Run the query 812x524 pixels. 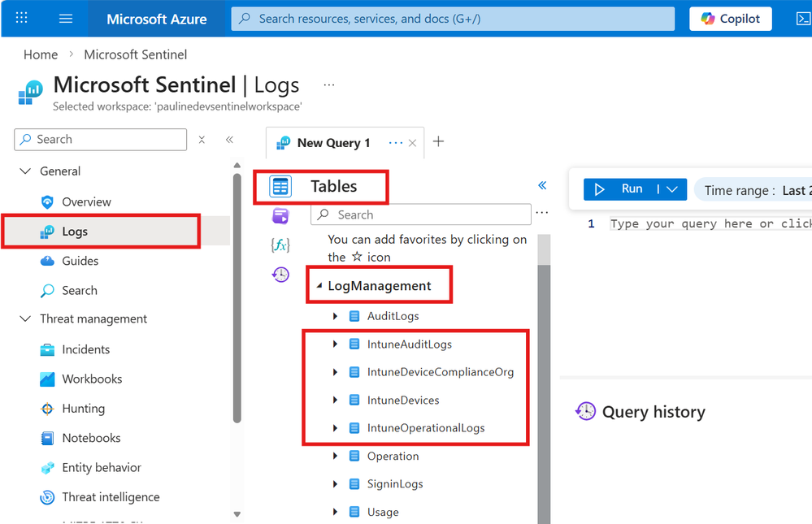point(621,189)
